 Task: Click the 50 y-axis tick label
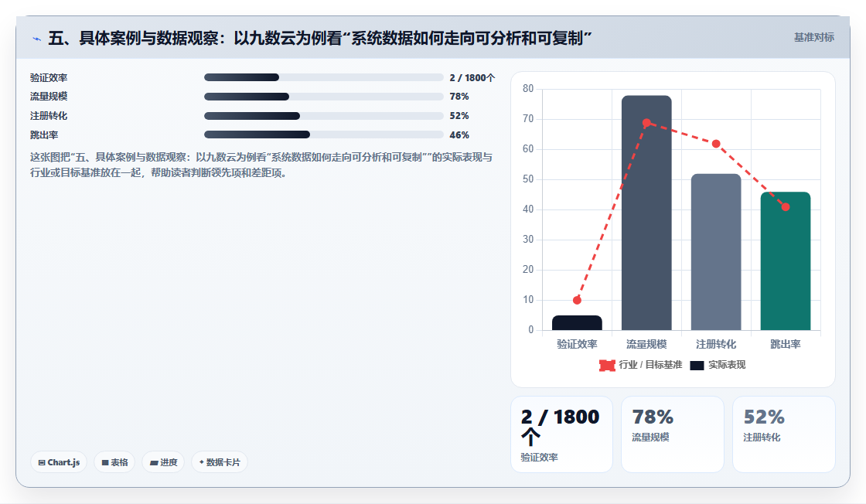pyautogui.click(x=528, y=179)
